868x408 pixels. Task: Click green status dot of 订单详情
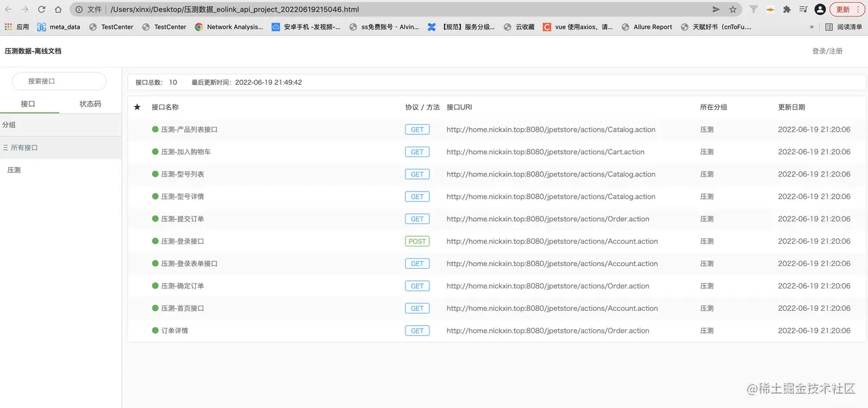[x=155, y=331]
